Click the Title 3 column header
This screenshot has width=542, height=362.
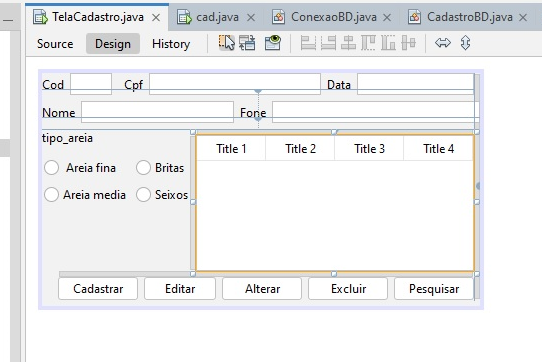point(369,149)
